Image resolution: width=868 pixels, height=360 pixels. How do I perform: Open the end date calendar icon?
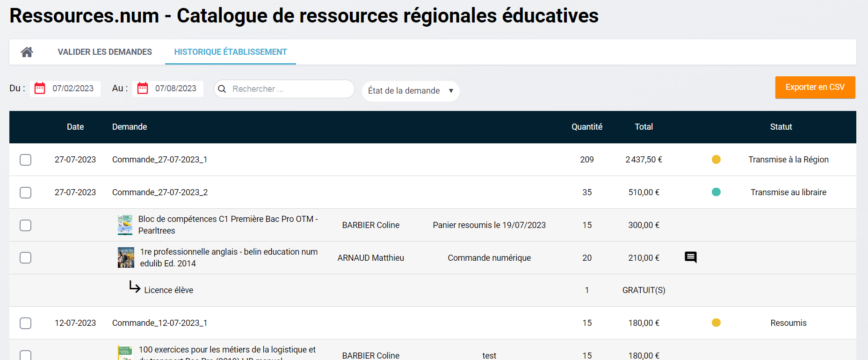tap(143, 88)
